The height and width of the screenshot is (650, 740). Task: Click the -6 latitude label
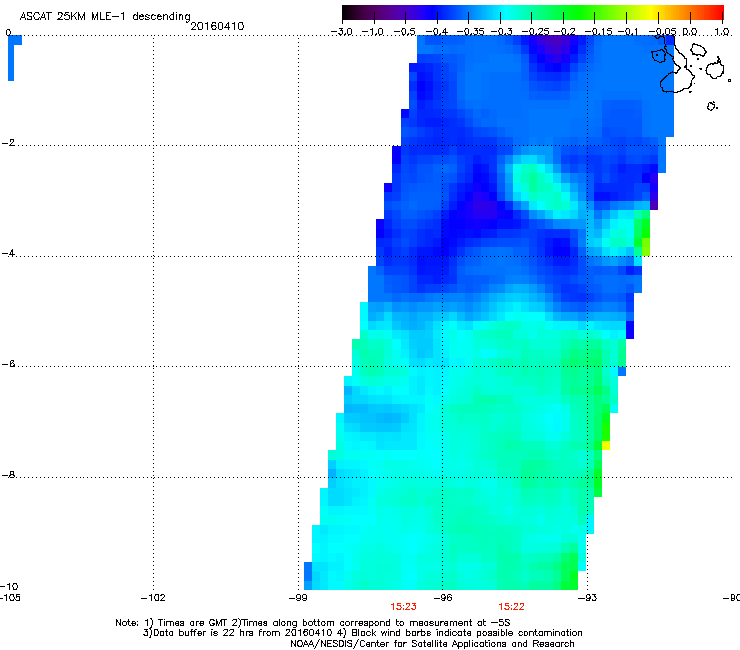coord(8,363)
